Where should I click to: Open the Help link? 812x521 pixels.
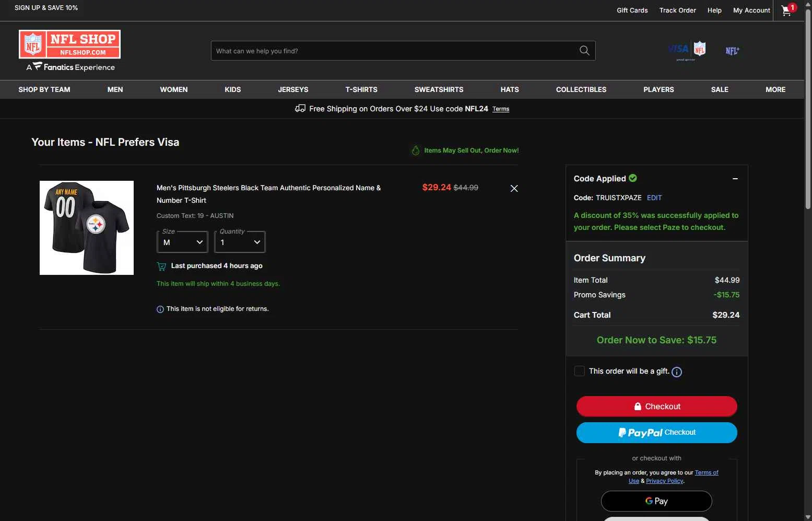point(714,10)
